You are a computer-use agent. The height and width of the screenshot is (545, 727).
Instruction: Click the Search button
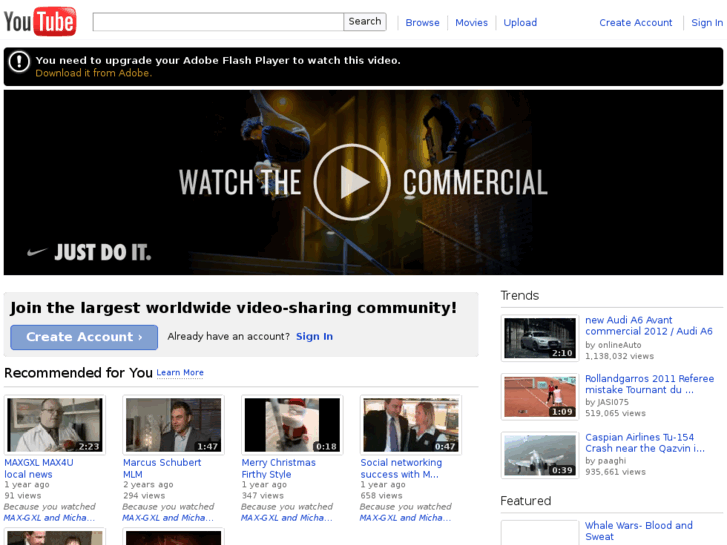[365, 22]
